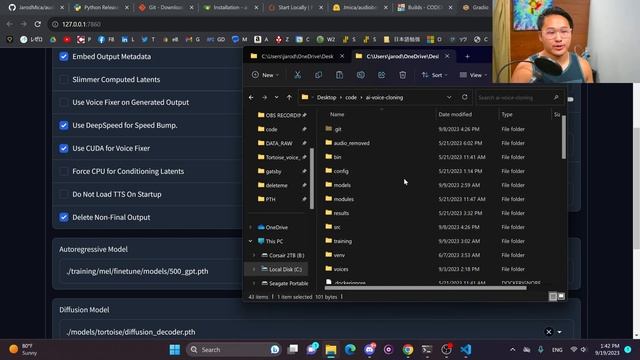Enable Force CPU for Conditioning Latents
640x360 pixels.
coord(64,171)
